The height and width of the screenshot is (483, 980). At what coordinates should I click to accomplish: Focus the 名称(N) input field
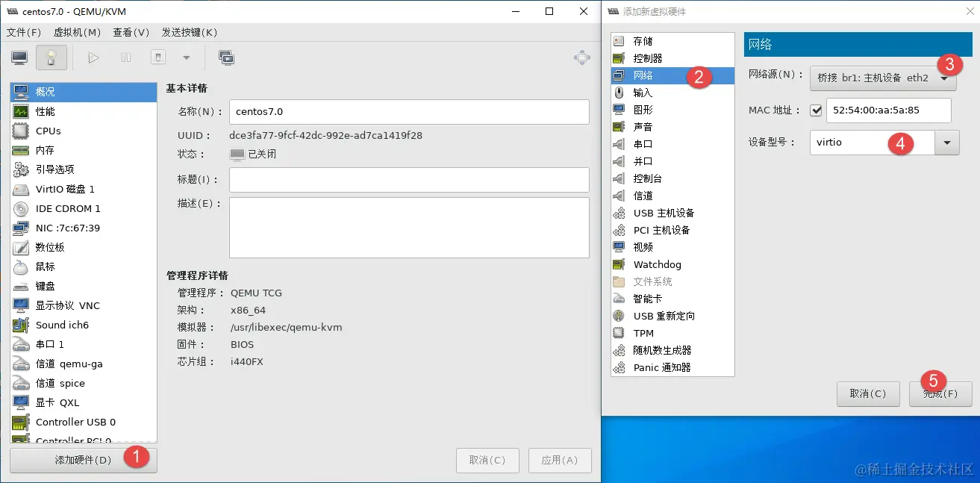tap(409, 111)
